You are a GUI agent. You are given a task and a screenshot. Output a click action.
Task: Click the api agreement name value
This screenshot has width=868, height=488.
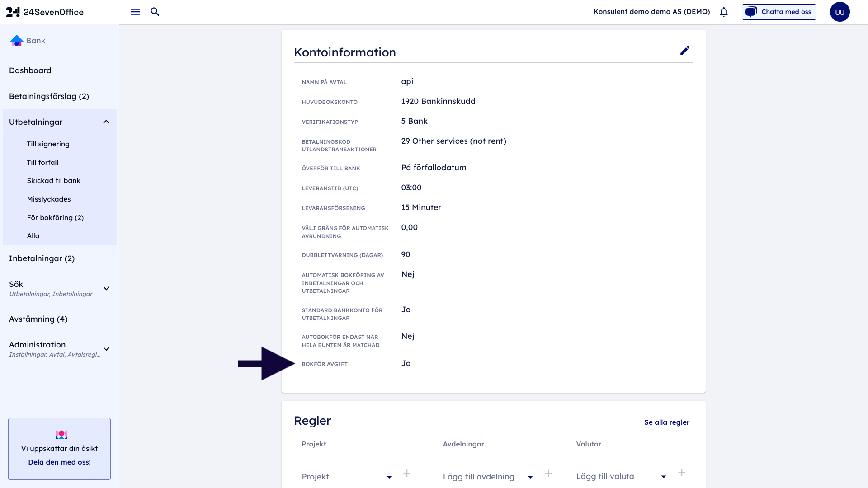[x=407, y=82]
